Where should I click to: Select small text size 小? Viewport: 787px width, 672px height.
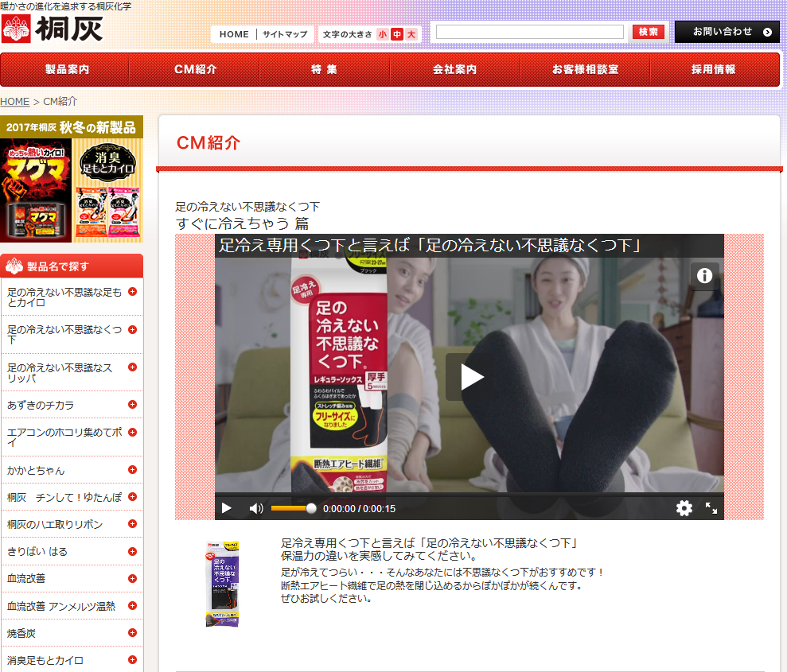(x=383, y=34)
